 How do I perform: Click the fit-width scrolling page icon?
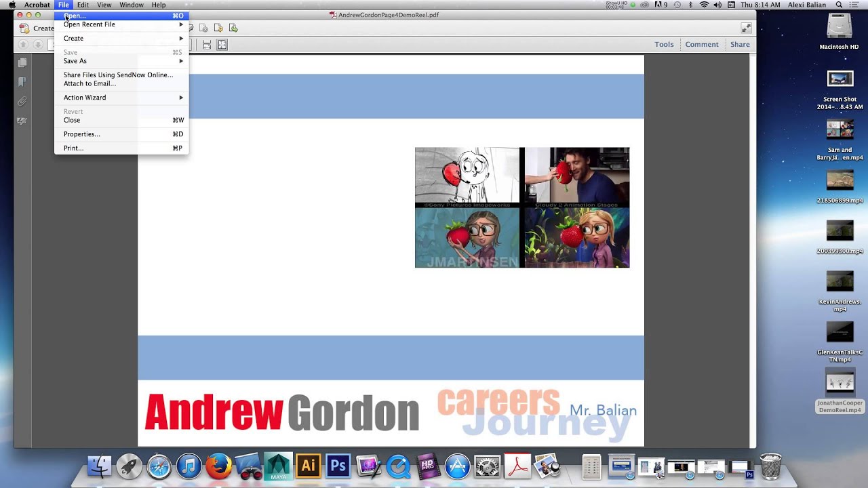point(207,45)
